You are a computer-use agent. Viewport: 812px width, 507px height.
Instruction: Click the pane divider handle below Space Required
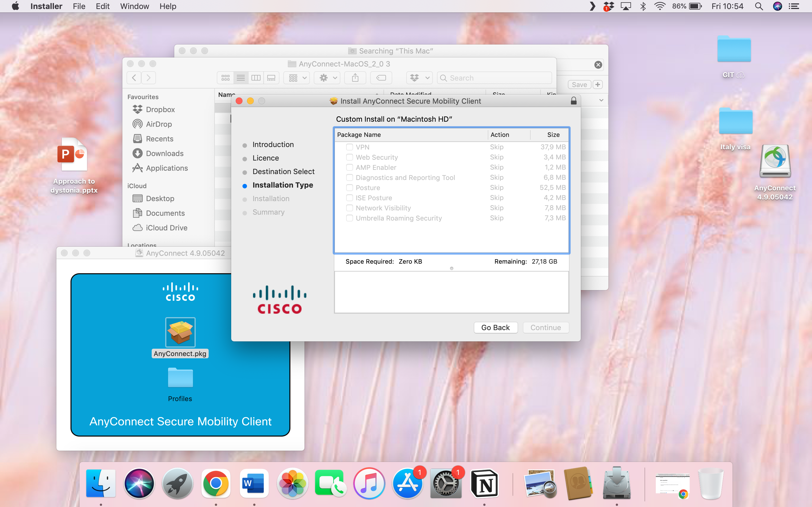coord(452,268)
